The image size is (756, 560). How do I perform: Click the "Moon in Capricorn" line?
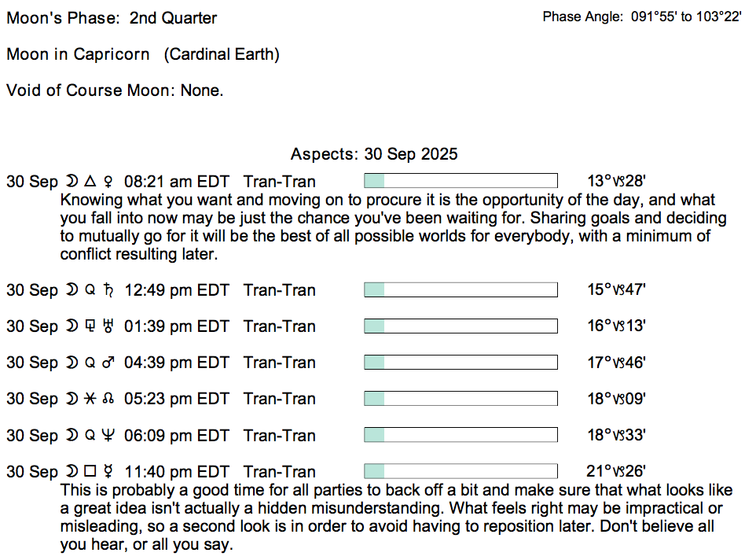point(143,54)
